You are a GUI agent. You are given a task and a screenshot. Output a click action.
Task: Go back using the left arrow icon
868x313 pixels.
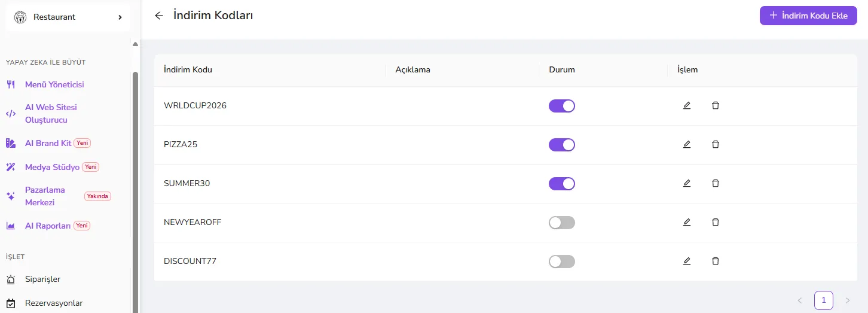pyautogui.click(x=159, y=16)
